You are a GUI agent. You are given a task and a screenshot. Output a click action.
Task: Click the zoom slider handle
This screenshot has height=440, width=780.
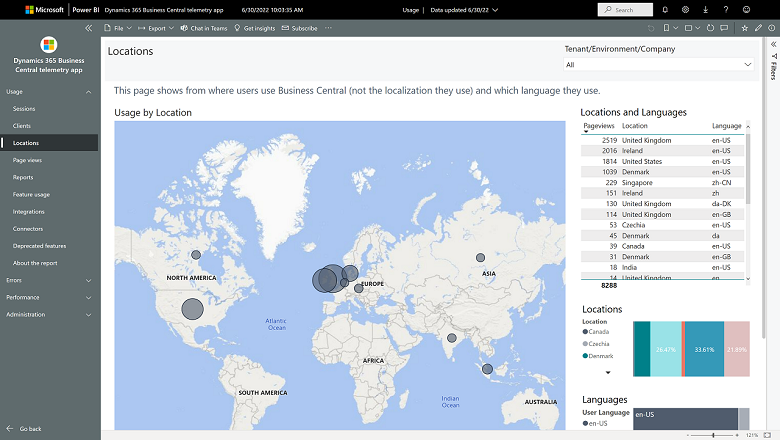click(x=713, y=435)
